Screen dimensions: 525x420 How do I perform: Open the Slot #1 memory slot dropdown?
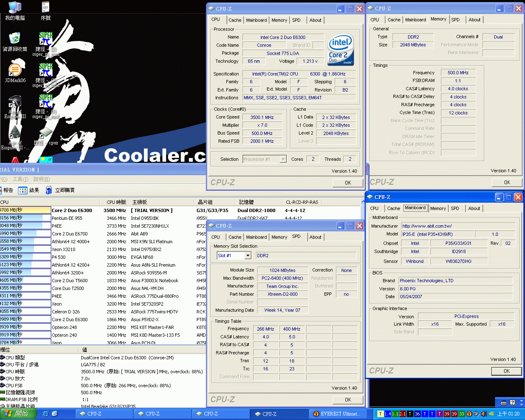tap(248, 256)
